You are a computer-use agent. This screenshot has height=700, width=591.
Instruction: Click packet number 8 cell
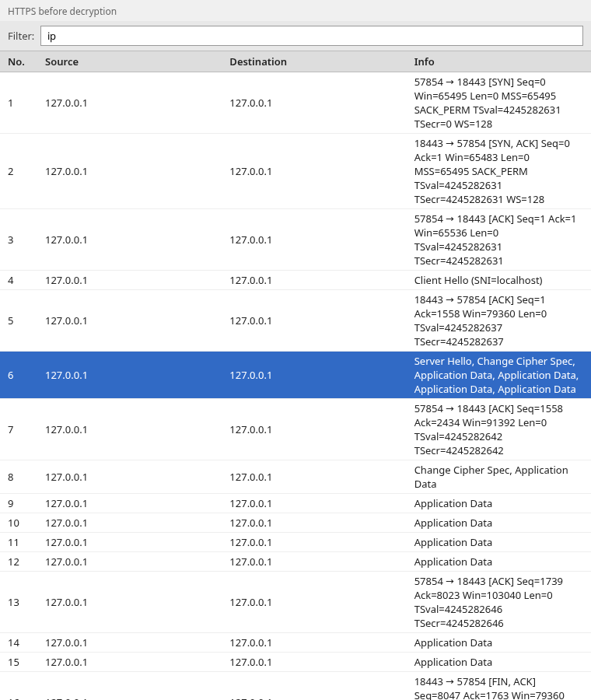(x=11, y=478)
